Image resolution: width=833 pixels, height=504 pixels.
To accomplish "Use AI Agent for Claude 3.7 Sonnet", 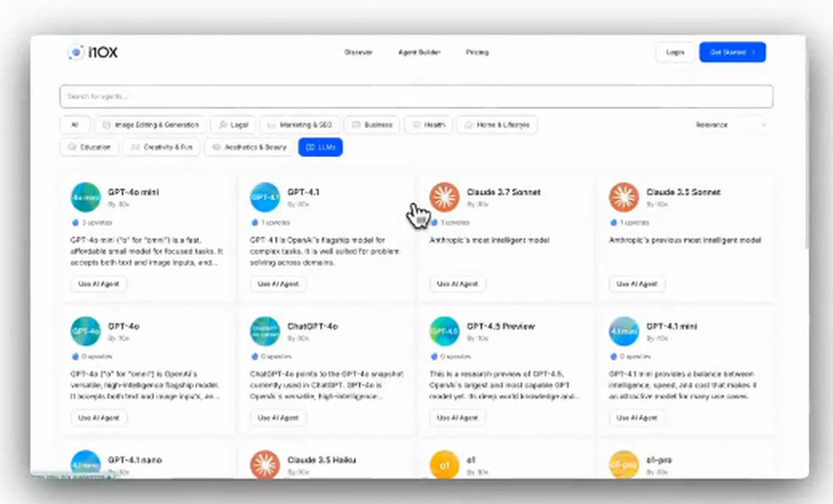I will 457,284.
